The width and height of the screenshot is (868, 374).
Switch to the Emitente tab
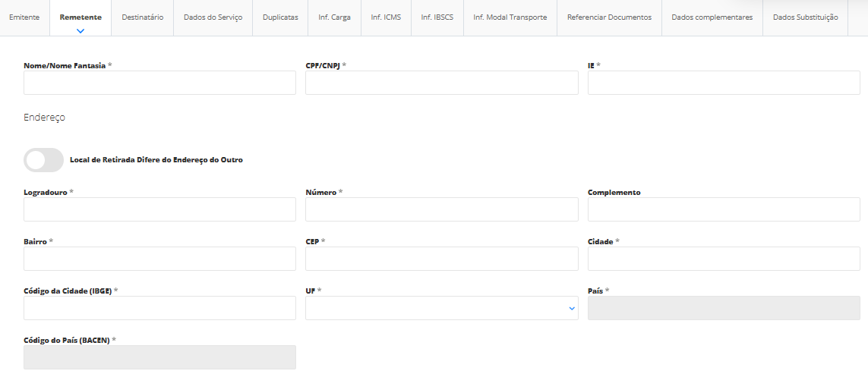pyautogui.click(x=24, y=17)
